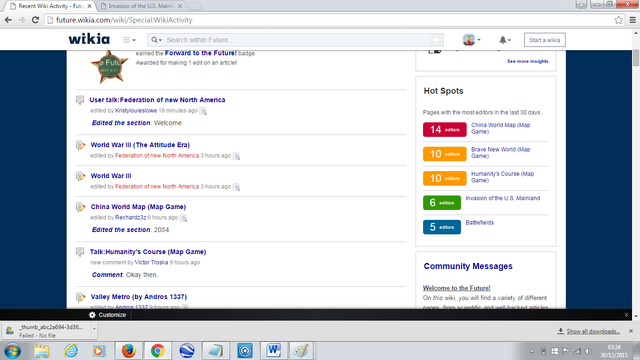Open Invasion of the U.S. Mainland hot spot
Screen dimensions: 640x360
coord(503,198)
